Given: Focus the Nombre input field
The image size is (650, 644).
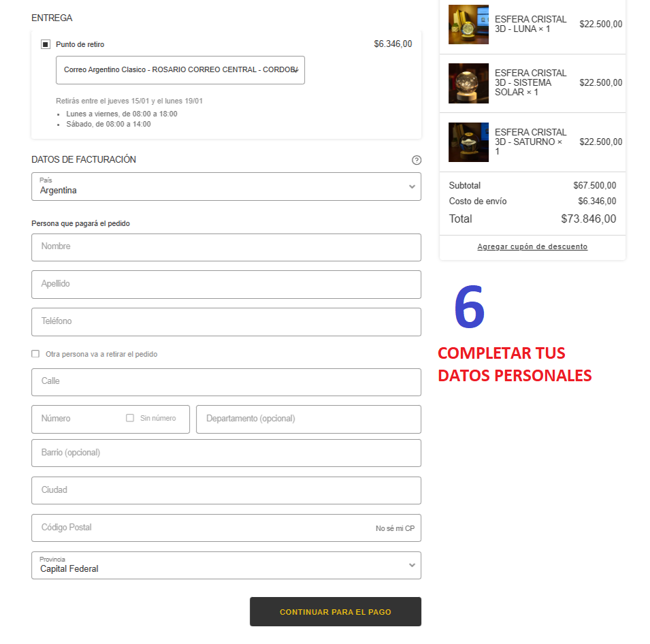Looking at the screenshot, I should (x=226, y=247).
